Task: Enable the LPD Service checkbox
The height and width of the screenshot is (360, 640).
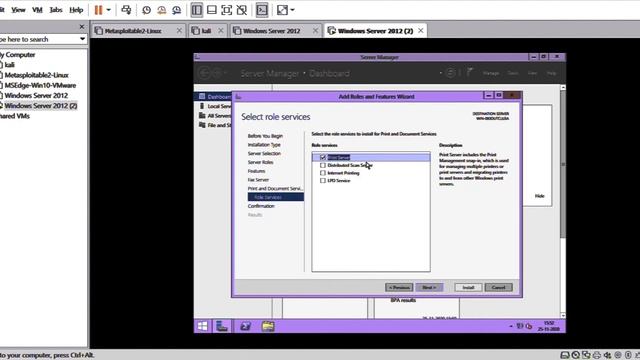Action: pyautogui.click(x=323, y=180)
